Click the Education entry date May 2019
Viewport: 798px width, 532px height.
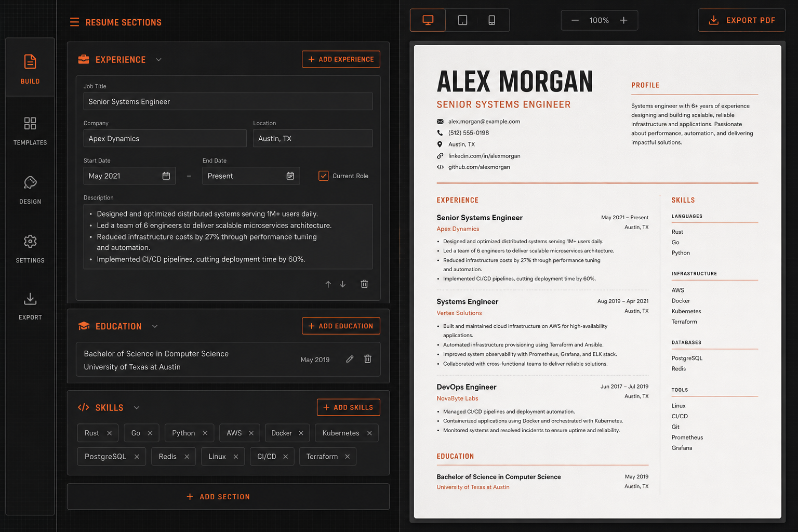point(315,360)
